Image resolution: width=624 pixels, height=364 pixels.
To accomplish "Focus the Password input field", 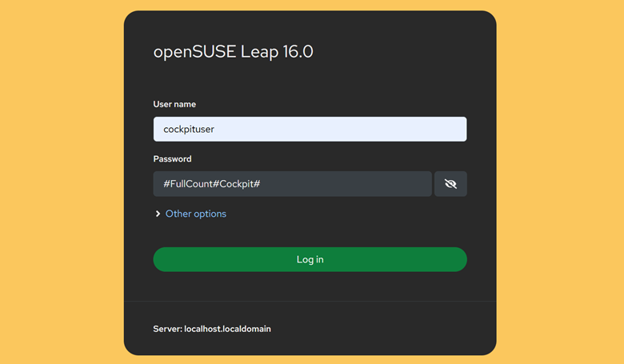I will (293, 184).
